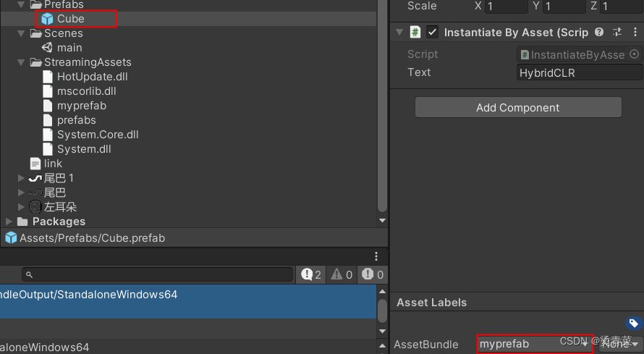Screen dimensions: 644x354
Task: Click the Text field containing HybridCLR
Action: 579,72
